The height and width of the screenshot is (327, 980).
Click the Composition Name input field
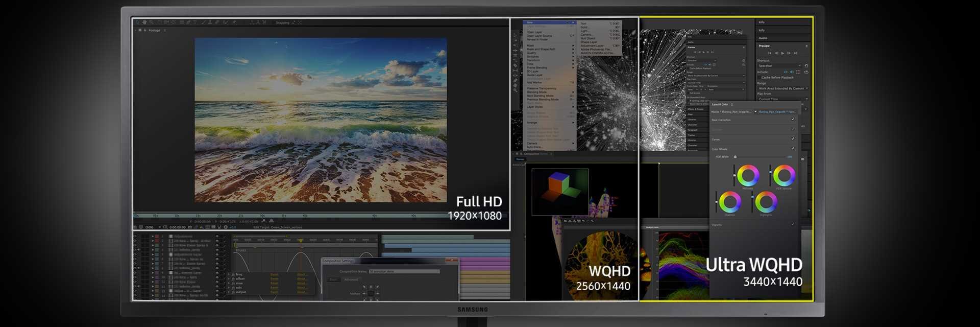click(x=404, y=271)
